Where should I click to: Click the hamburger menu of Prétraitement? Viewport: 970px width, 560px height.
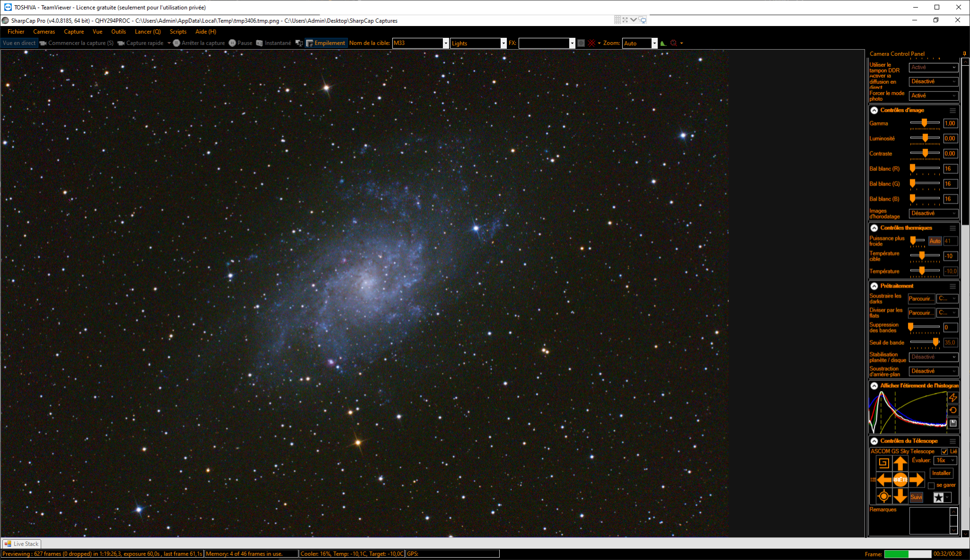952,286
